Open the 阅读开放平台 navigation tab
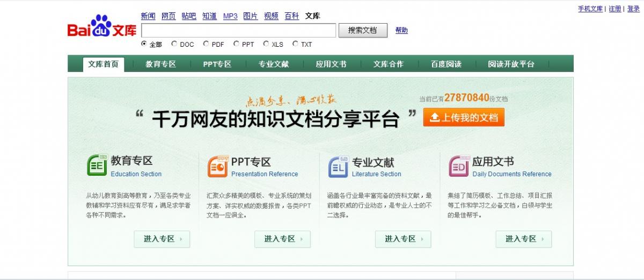Screen dimensions: 644x280 pos(511,64)
